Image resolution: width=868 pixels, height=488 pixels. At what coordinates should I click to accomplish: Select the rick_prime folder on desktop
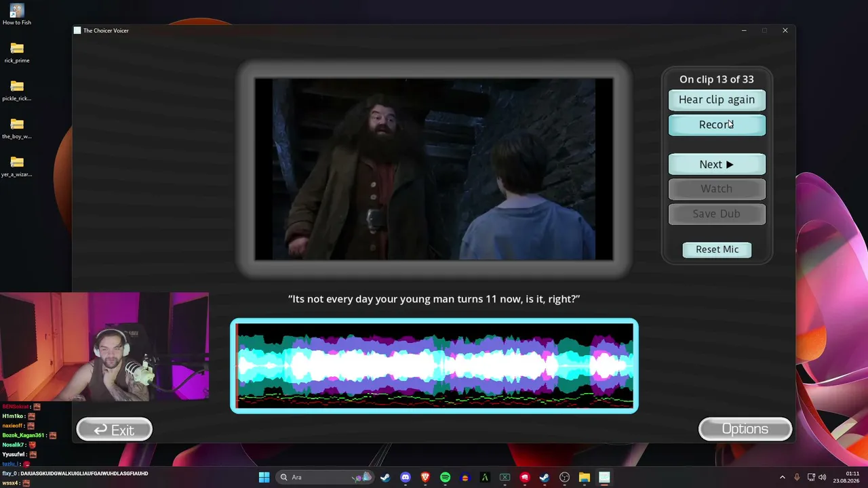click(17, 52)
